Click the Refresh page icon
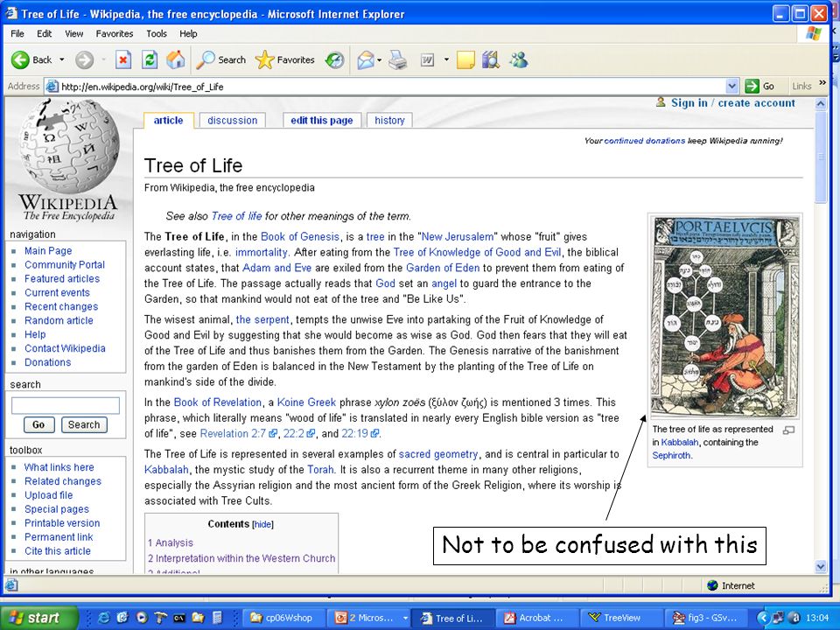The image size is (840, 630). 150,60
